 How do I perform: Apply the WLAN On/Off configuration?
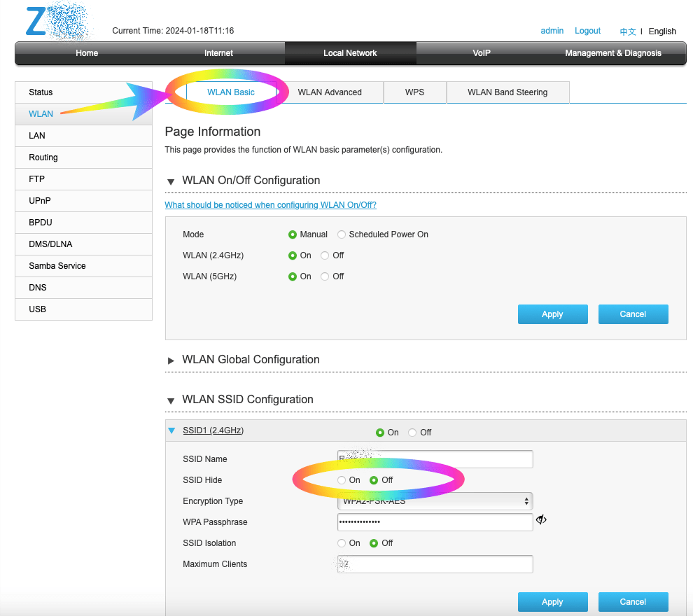[x=552, y=314]
